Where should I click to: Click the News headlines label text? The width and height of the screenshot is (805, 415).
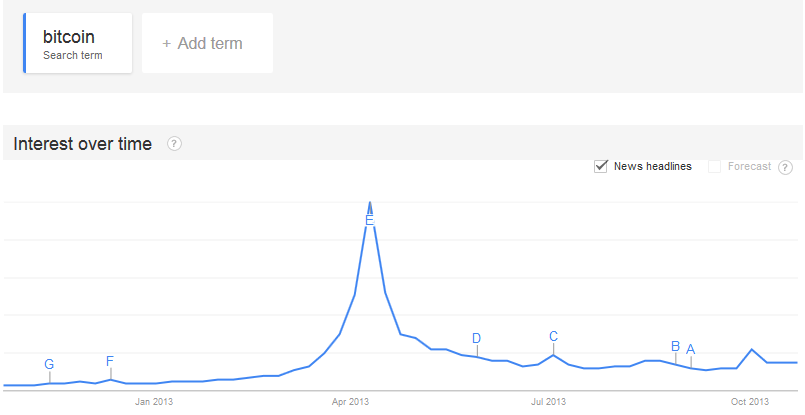point(653,166)
